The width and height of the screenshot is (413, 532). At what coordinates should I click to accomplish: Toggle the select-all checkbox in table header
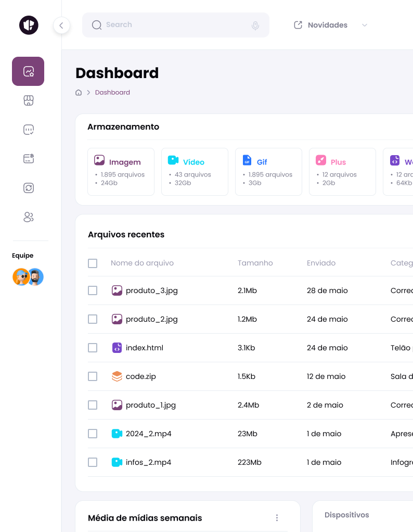point(93,263)
